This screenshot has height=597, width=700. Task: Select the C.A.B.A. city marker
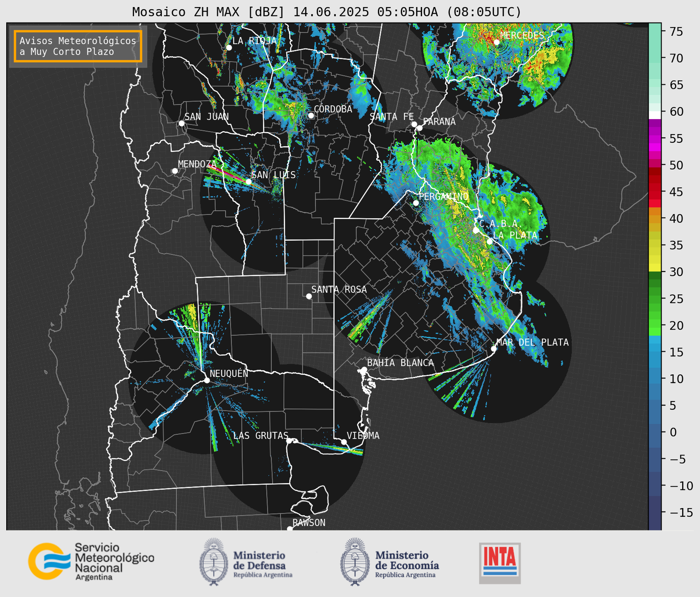[x=476, y=230]
